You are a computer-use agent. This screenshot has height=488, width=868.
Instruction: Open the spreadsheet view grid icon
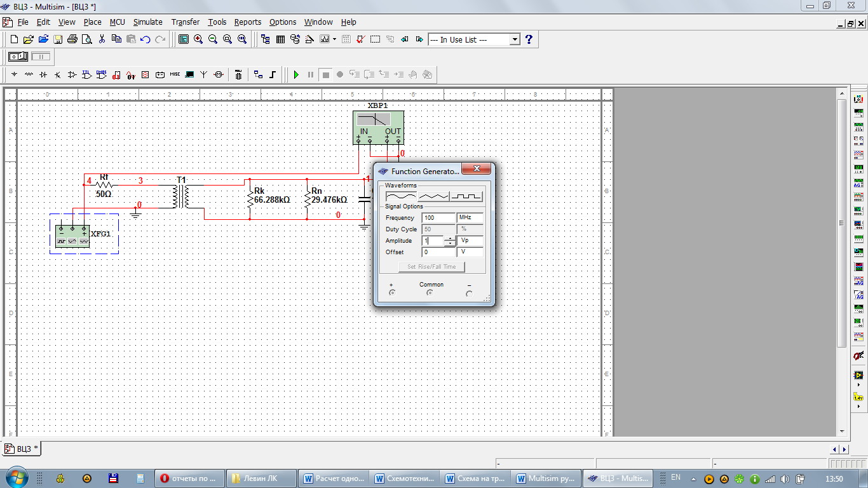click(x=281, y=39)
